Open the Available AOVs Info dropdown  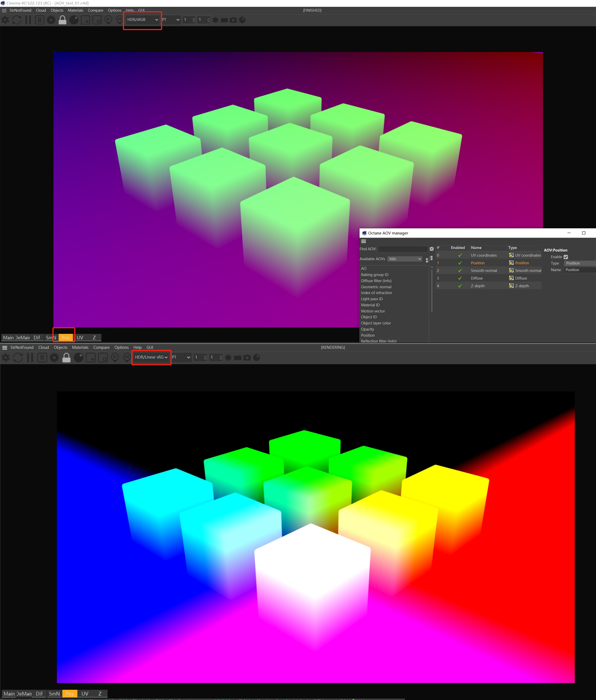click(404, 259)
